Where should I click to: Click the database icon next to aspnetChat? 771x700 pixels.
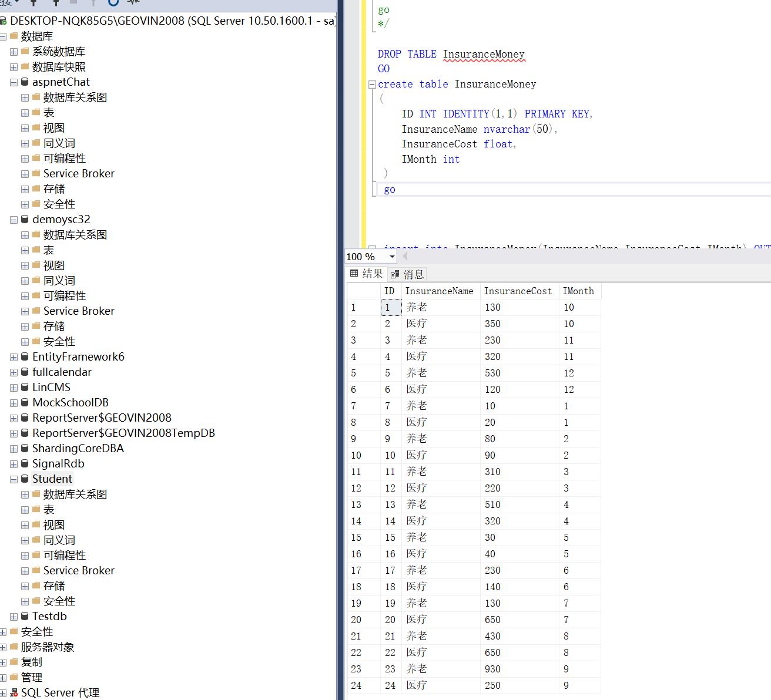point(25,82)
